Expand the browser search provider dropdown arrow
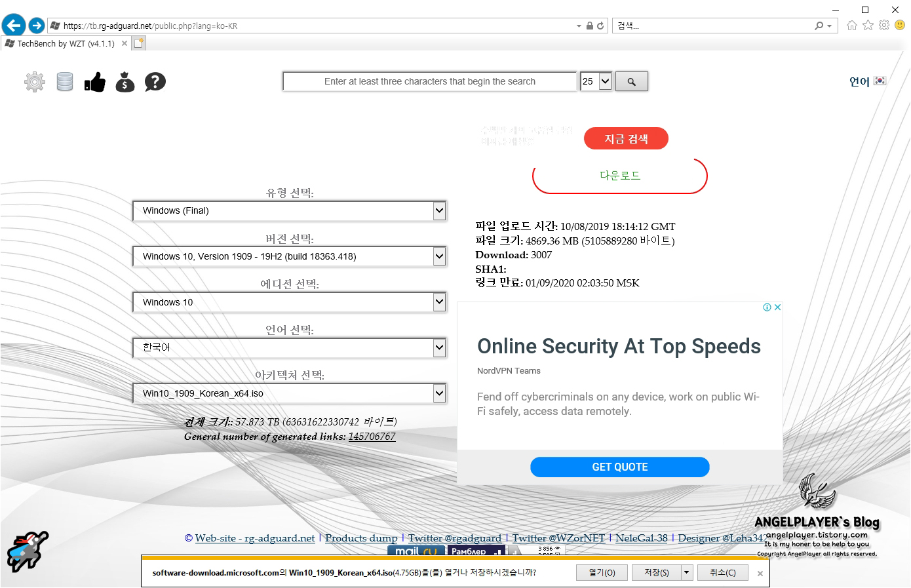The width and height of the screenshot is (911, 588). click(x=830, y=26)
